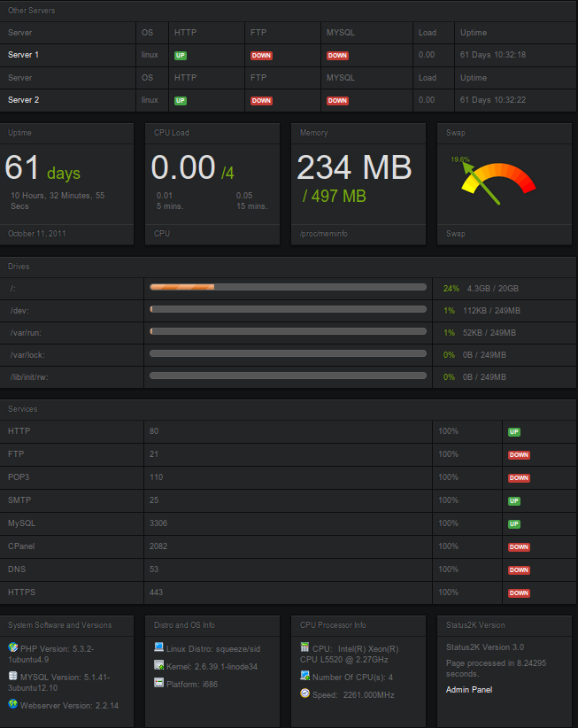
Task: Click the Linux Distro monitor icon
Action: (x=159, y=647)
